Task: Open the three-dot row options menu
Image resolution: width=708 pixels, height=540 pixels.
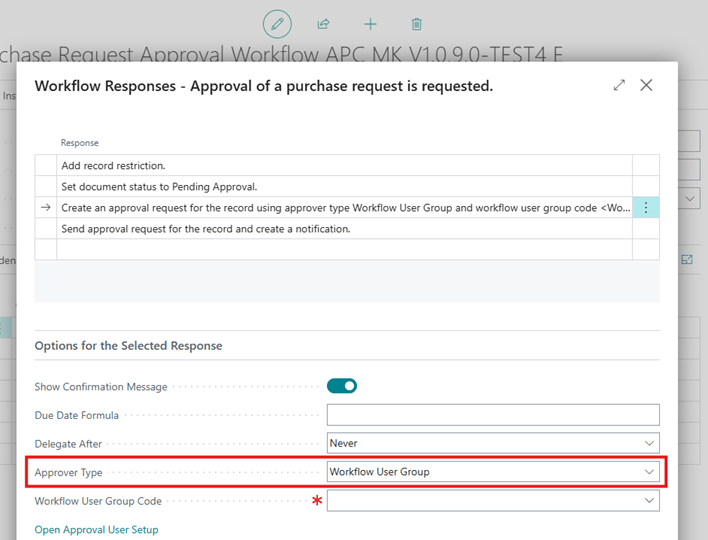Action: click(646, 208)
